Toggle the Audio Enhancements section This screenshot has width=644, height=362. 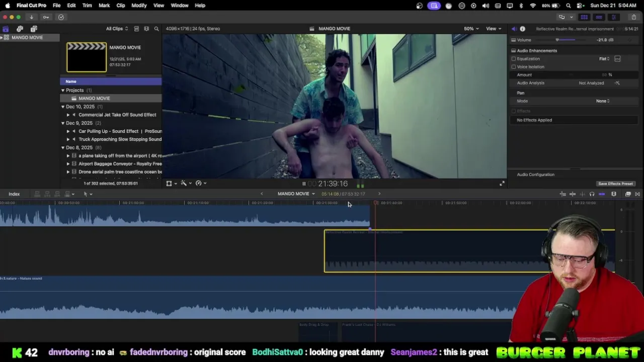pyautogui.click(x=513, y=51)
